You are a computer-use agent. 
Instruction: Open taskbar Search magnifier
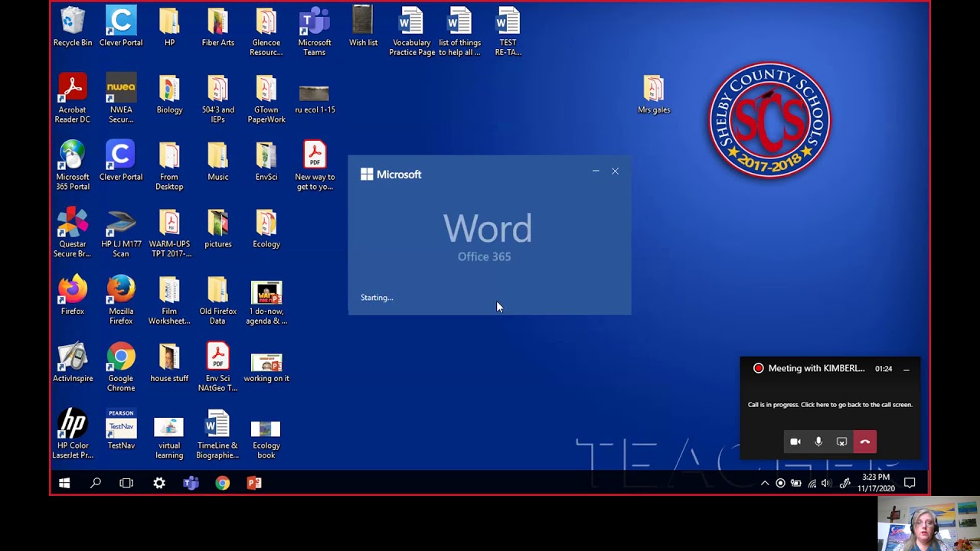pos(96,483)
